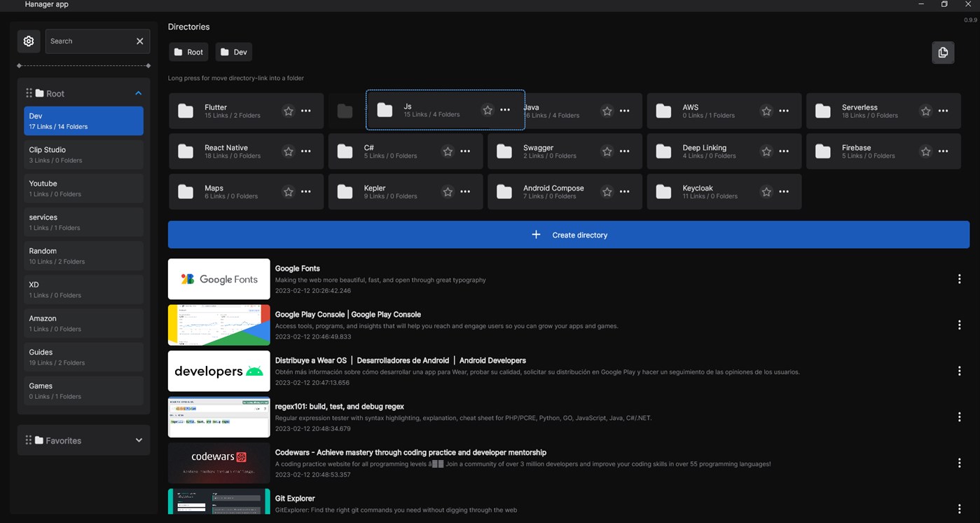This screenshot has height=523, width=980.
Task: Star the Deep Linking directory
Action: 766,151
